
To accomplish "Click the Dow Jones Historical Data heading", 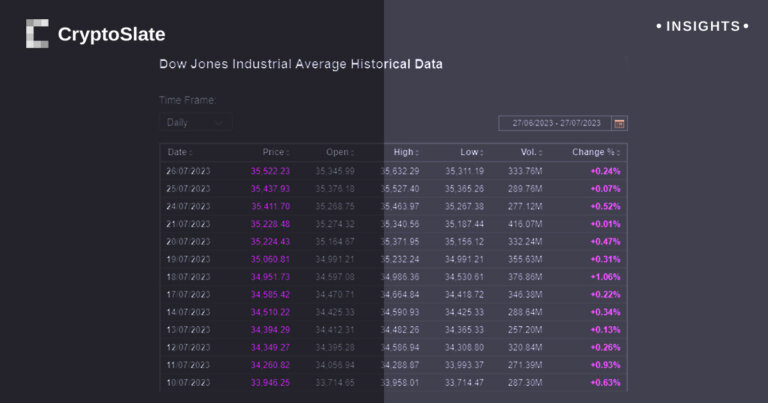I will point(300,64).
